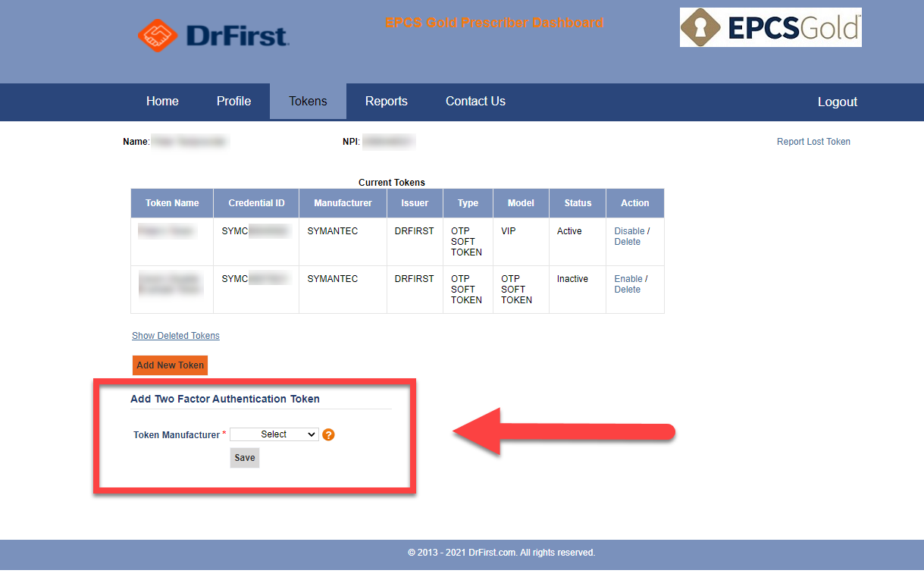924x586 pixels.
Task: Open the Home menu item
Action: click(x=162, y=102)
